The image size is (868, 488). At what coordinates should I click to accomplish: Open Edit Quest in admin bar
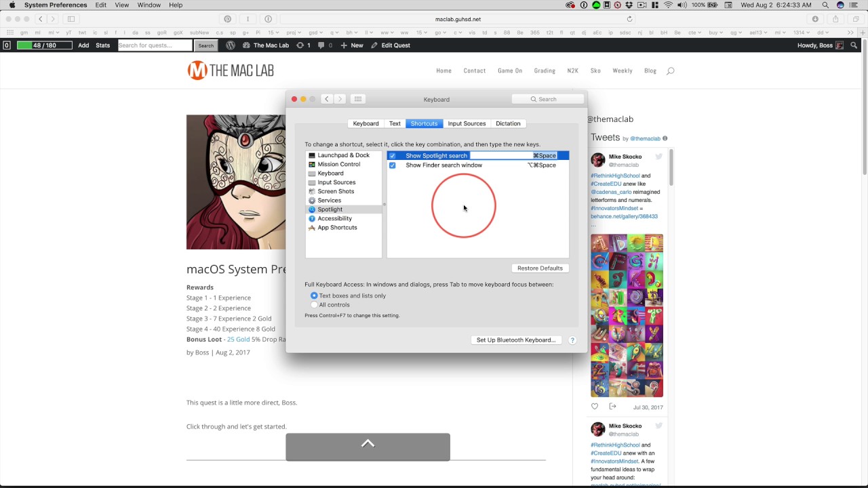[x=390, y=45]
